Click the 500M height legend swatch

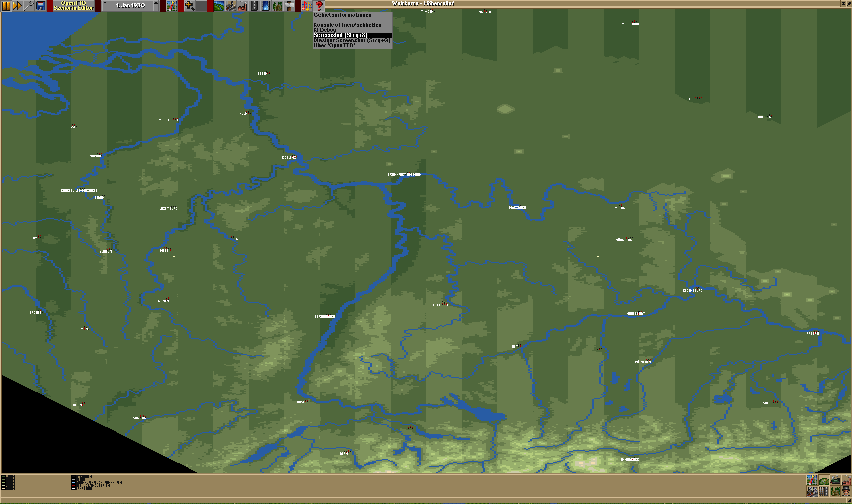pos(3,489)
